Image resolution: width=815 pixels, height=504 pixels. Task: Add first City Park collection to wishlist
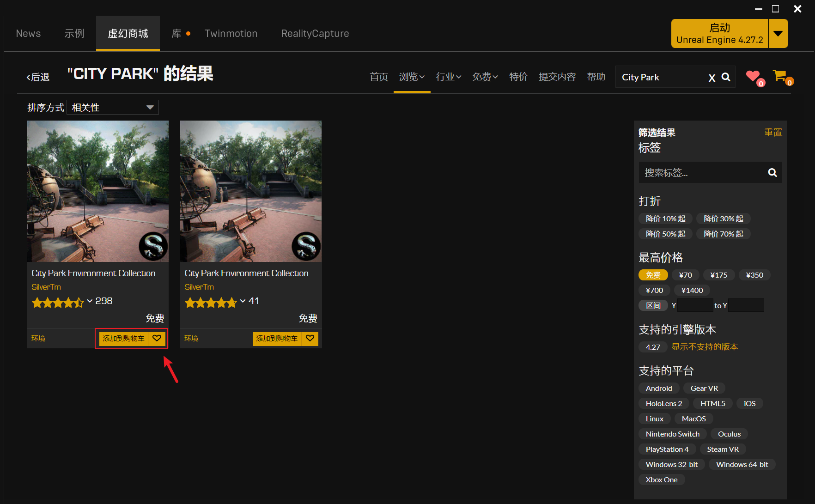click(x=157, y=338)
